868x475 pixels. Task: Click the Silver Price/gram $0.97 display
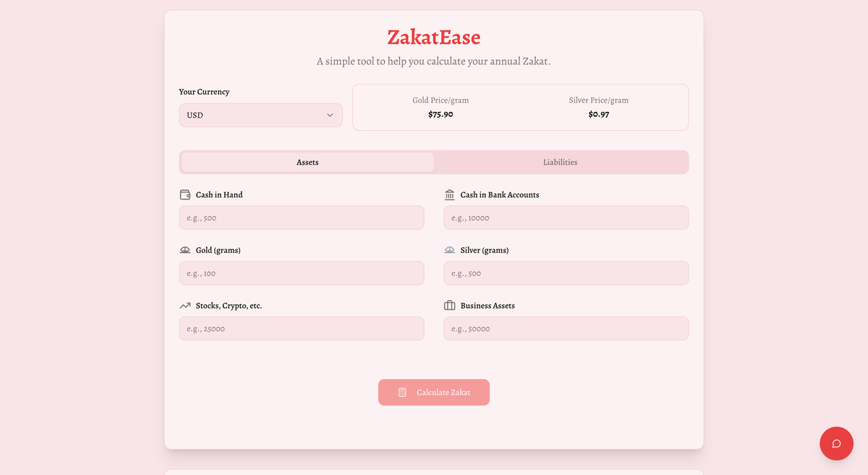[598, 114]
